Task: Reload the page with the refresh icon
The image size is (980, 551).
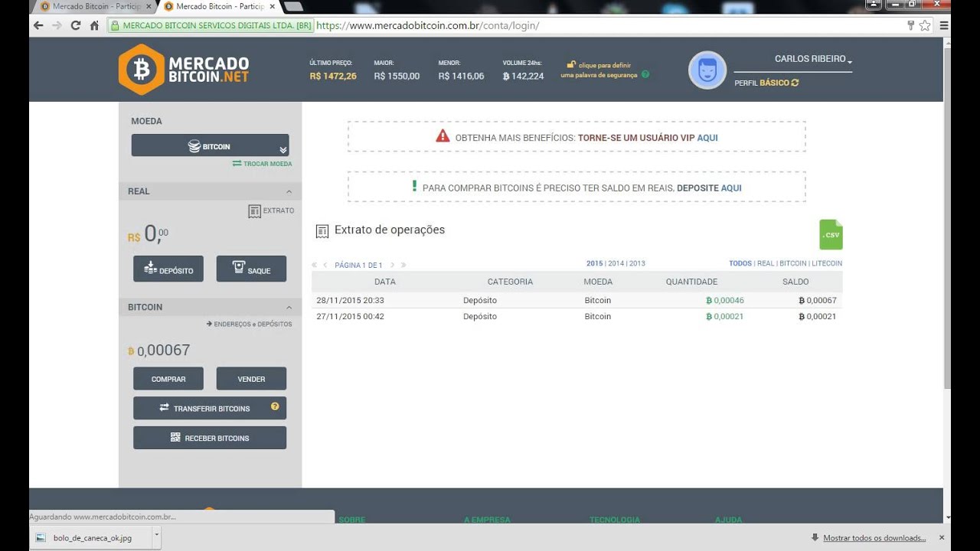Action: 76,25
